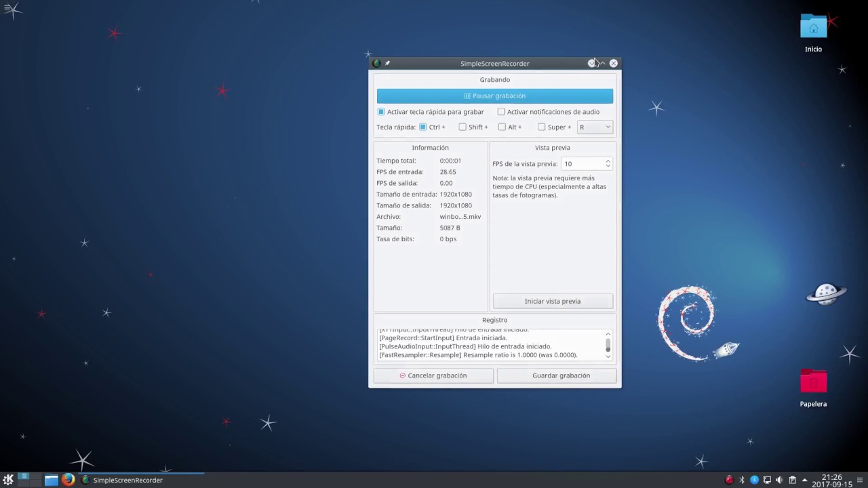Toggle Activar tecla rápida para grabar
Viewport: 868px width, 488px height.
[x=381, y=112]
